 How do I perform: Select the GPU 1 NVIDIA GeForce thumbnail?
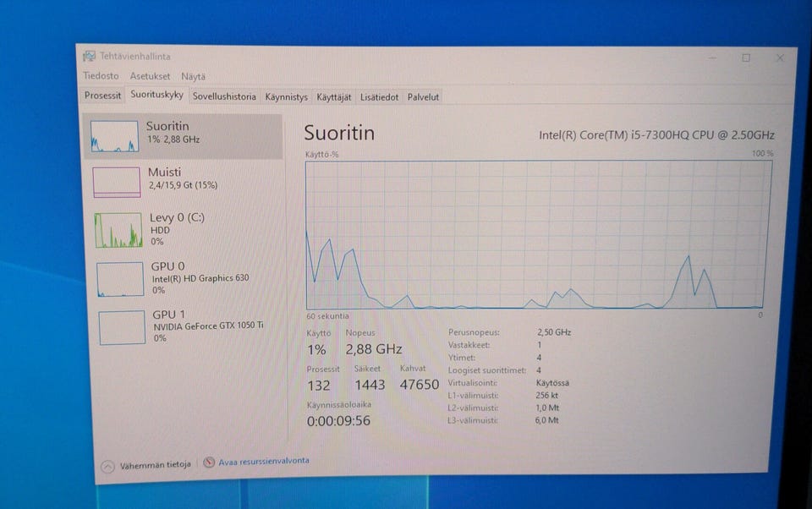point(122,327)
